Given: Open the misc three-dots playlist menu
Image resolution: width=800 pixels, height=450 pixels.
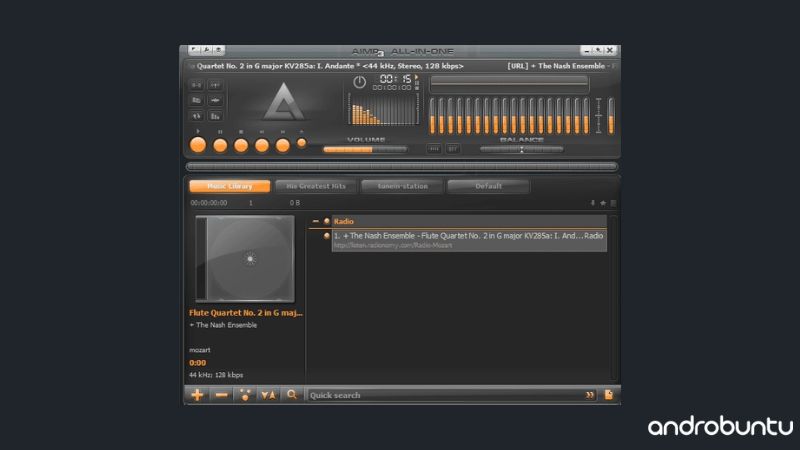Looking at the screenshot, I should click(x=245, y=395).
